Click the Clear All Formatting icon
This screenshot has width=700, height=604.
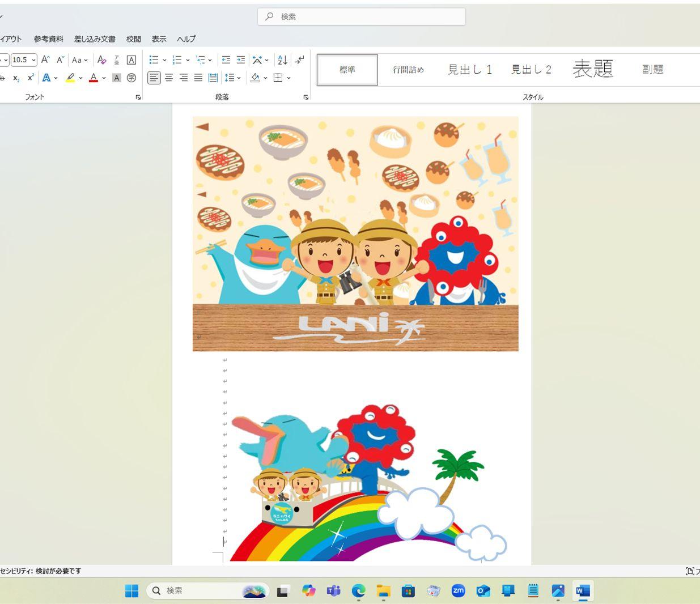101,59
